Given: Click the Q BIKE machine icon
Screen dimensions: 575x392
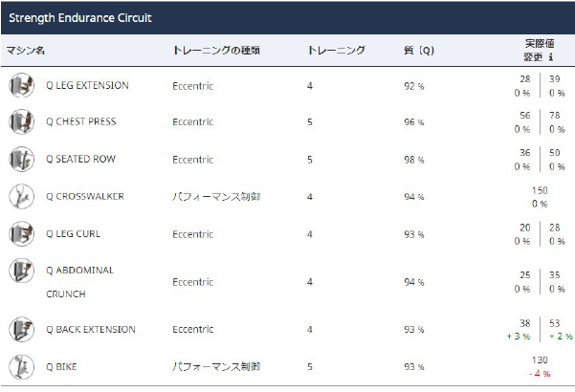Looking at the screenshot, I should (20, 366).
